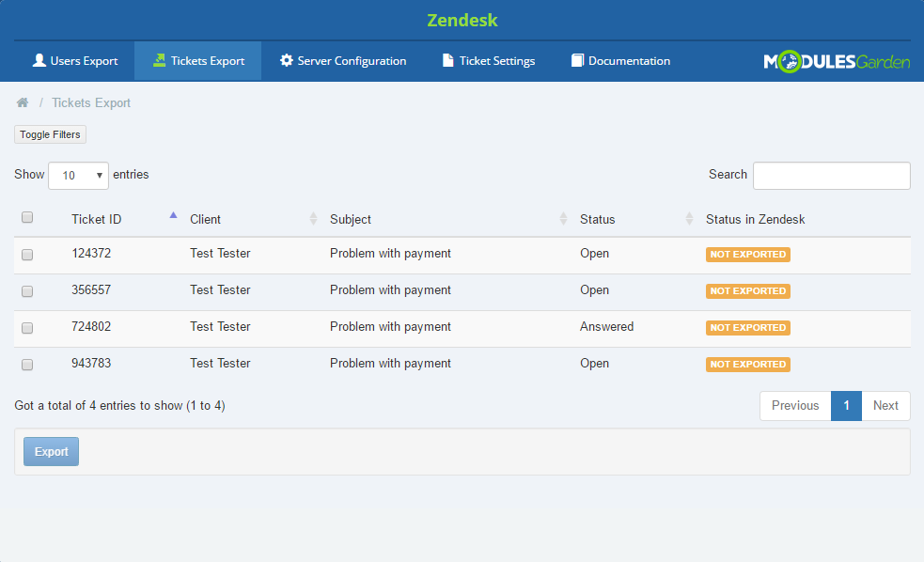Click the entries total summary text

tap(119, 405)
